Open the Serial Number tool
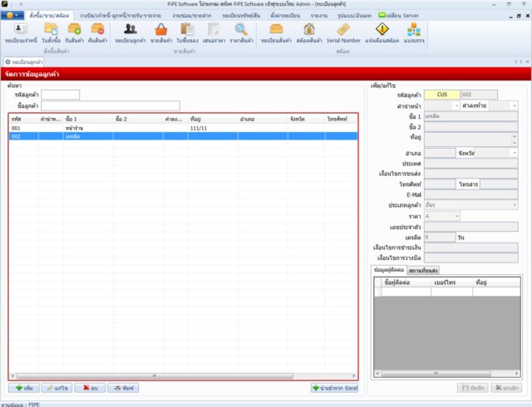 343,33
